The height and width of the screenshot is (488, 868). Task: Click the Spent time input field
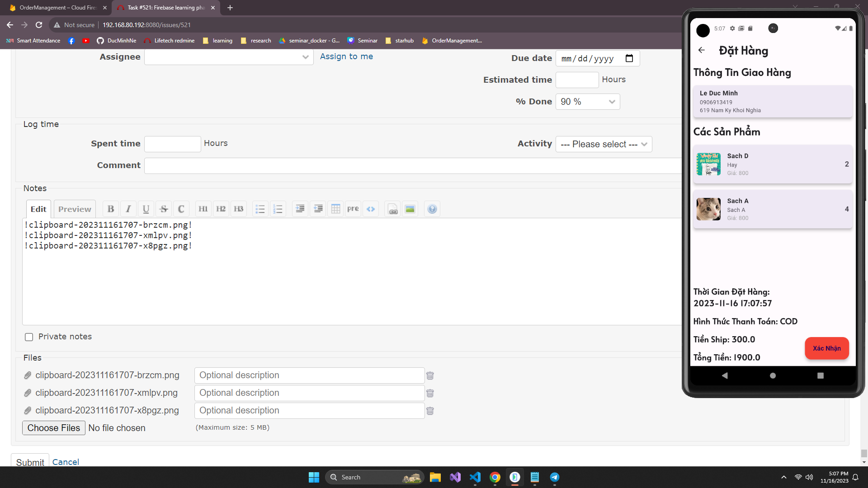172,144
